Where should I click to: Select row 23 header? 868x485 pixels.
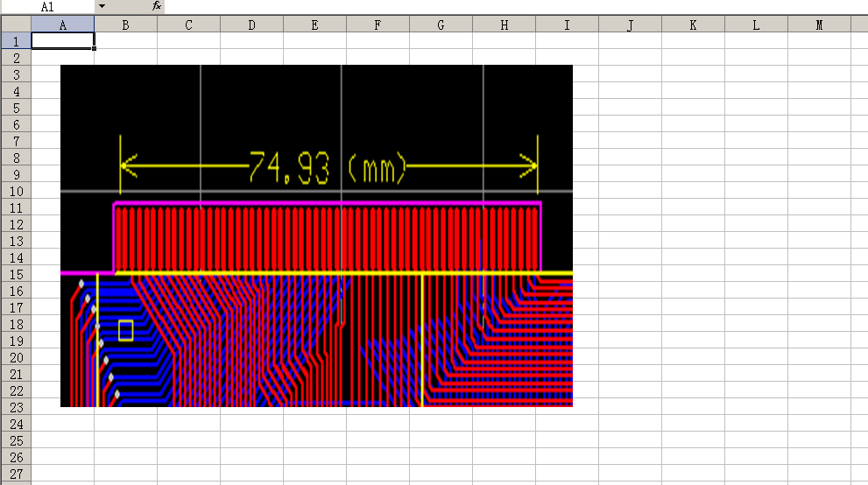16,407
